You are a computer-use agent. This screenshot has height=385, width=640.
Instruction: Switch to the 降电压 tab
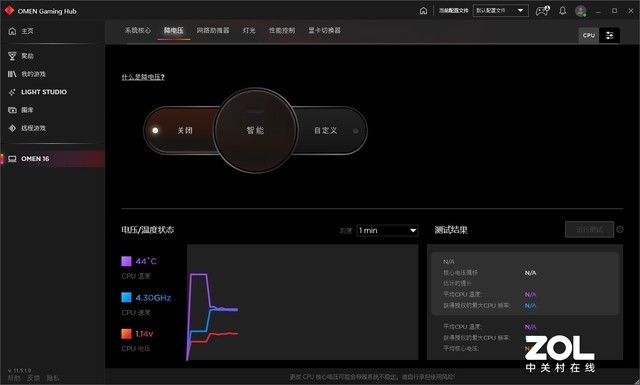(174, 30)
